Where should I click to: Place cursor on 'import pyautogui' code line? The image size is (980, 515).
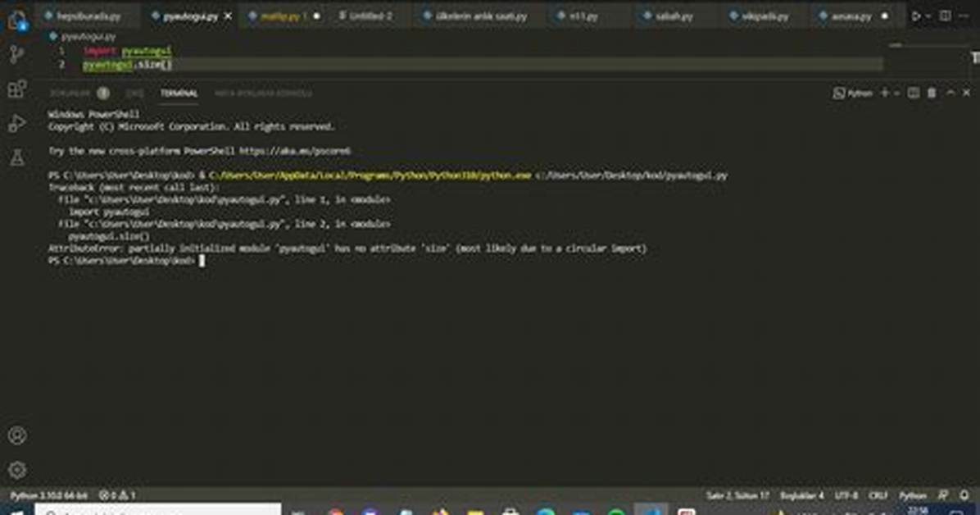click(x=128, y=51)
